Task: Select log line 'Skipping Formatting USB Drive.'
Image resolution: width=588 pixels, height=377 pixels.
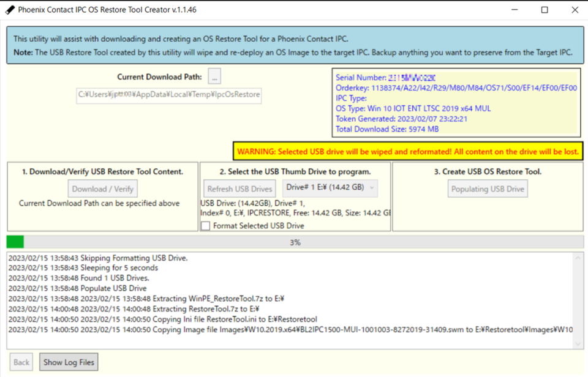Action: coord(98,258)
